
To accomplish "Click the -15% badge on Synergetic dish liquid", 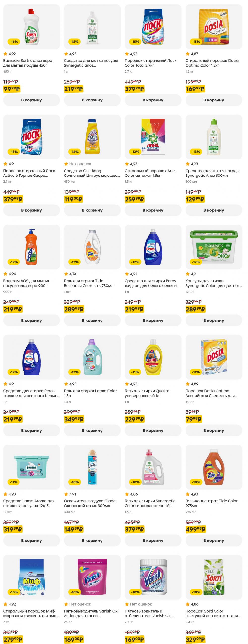I will click(x=74, y=42).
